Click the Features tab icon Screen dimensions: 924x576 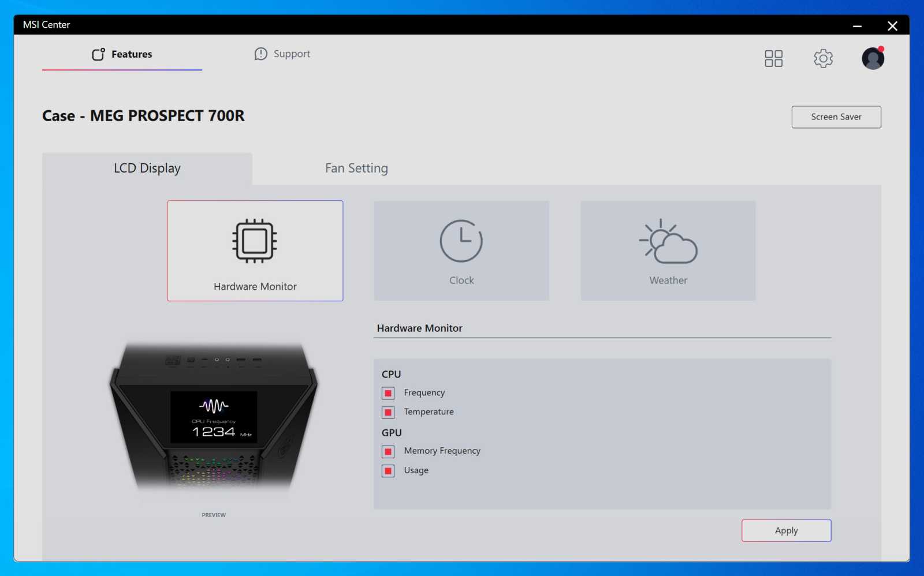(x=98, y=54)
